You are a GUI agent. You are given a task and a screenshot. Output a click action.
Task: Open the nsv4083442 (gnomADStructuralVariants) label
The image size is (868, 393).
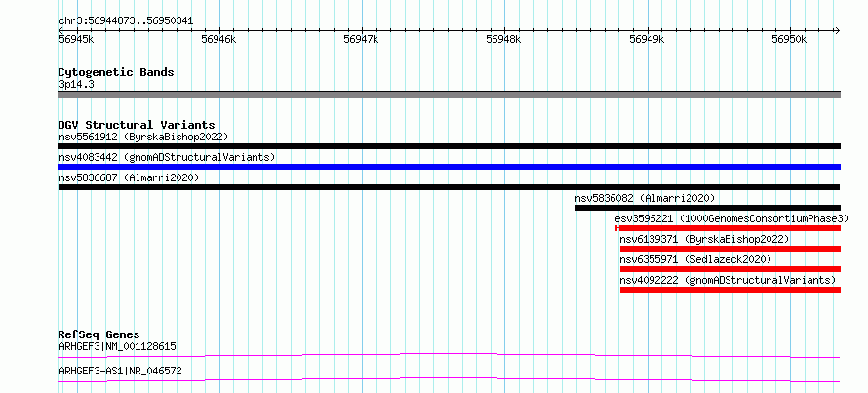click(167, 157)
